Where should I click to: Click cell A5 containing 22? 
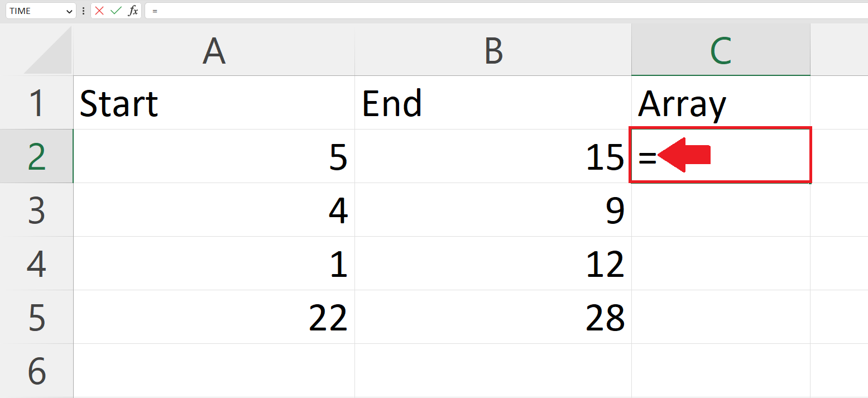(214, 317)
